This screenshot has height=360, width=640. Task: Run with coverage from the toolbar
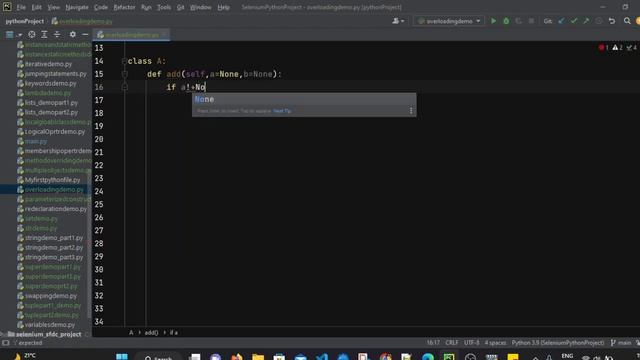click(518, 21)
